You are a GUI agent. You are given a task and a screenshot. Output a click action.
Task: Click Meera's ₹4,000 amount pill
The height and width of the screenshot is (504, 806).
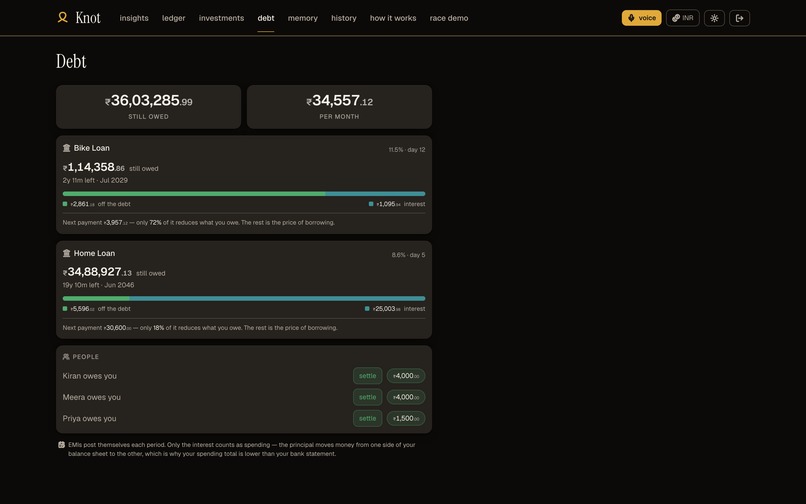406,397
